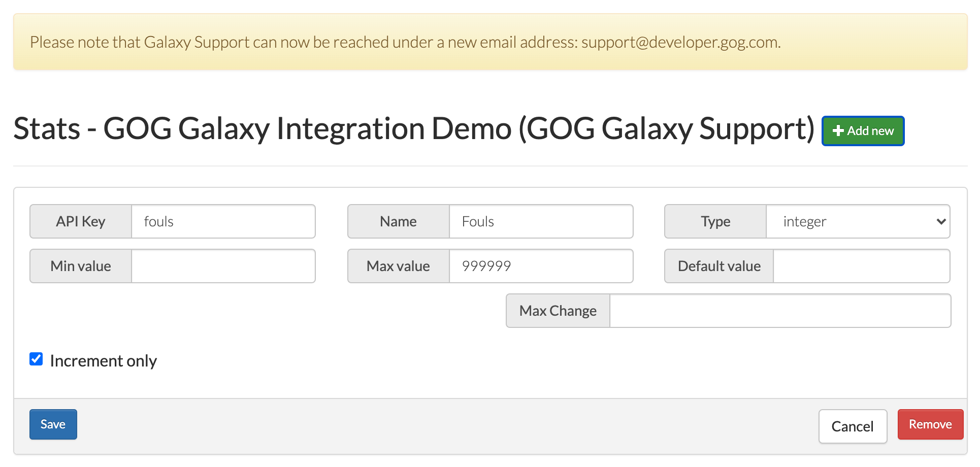Click the Increment only label text
Screen dimensions: 980x467
pos(103,361)
